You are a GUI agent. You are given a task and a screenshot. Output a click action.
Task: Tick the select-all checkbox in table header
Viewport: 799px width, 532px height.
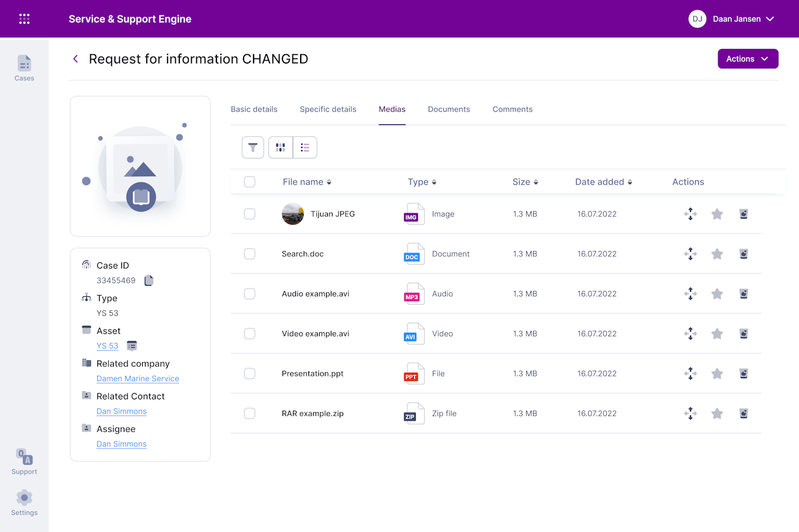tap(249, 182)
